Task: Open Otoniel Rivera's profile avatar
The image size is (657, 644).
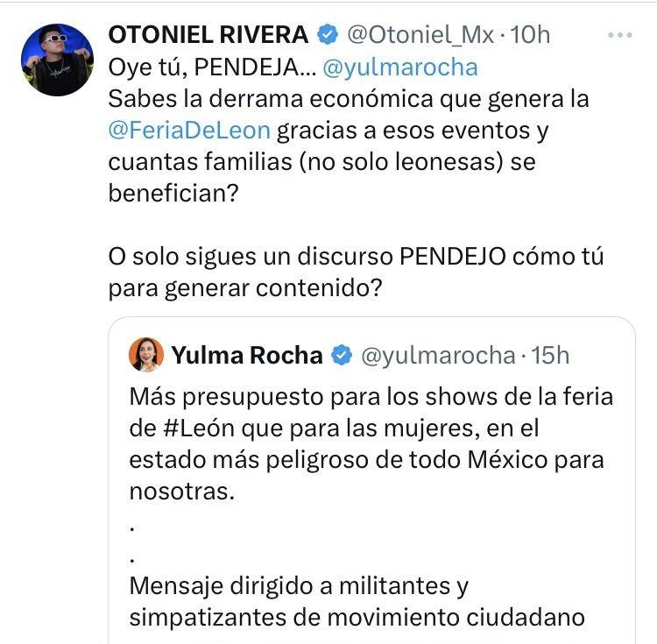Action: click(x=56, y=60)
